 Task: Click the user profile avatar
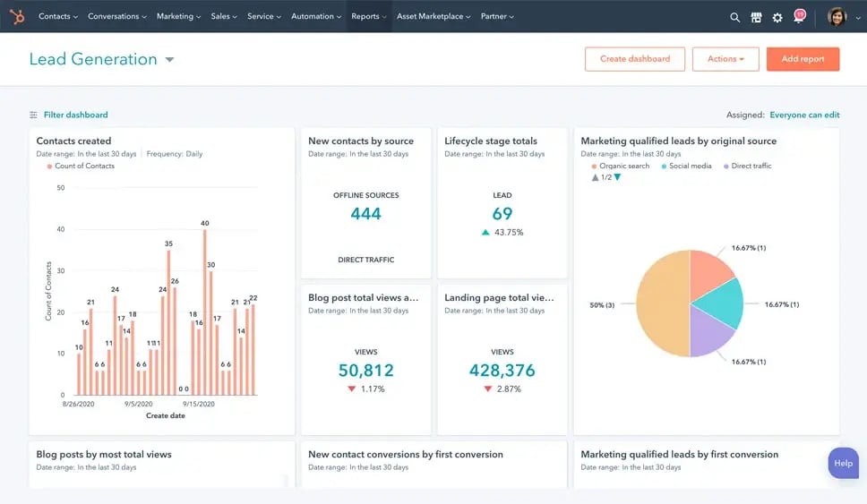(837, 17)
